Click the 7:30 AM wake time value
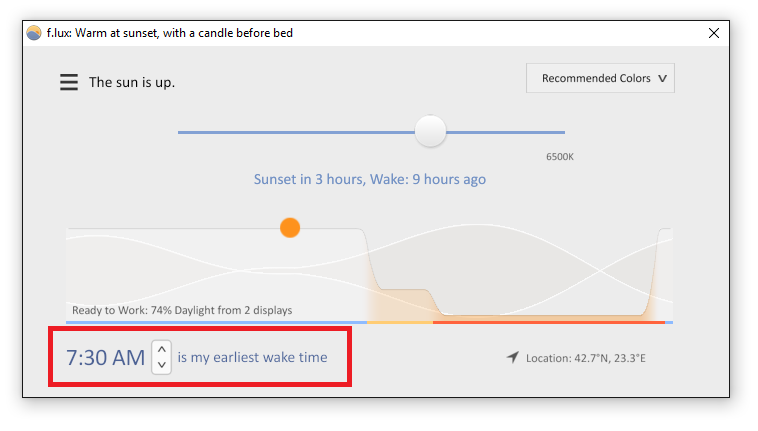The height and width of the screenshot is (431, 758). [105, 358]
